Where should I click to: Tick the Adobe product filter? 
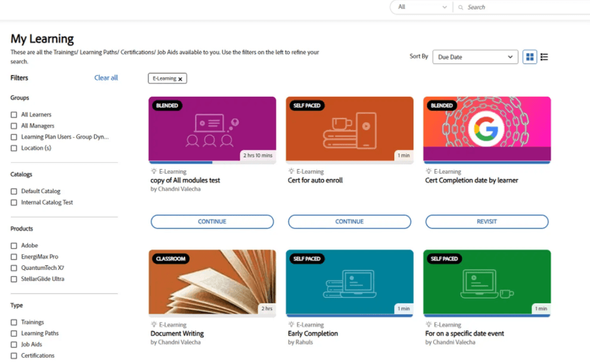[x=14, y=245]
